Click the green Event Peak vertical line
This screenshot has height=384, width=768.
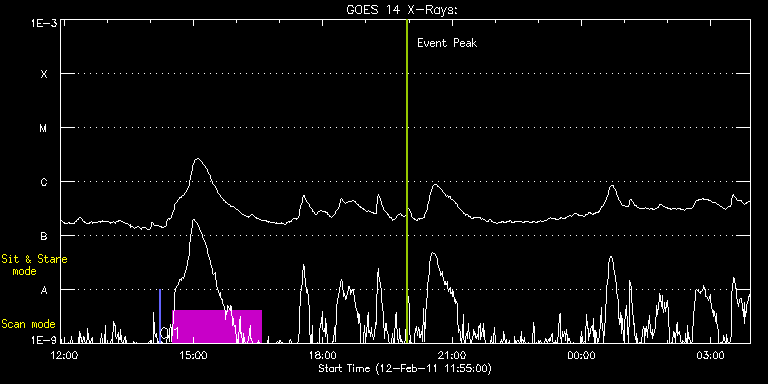[407, 181]
